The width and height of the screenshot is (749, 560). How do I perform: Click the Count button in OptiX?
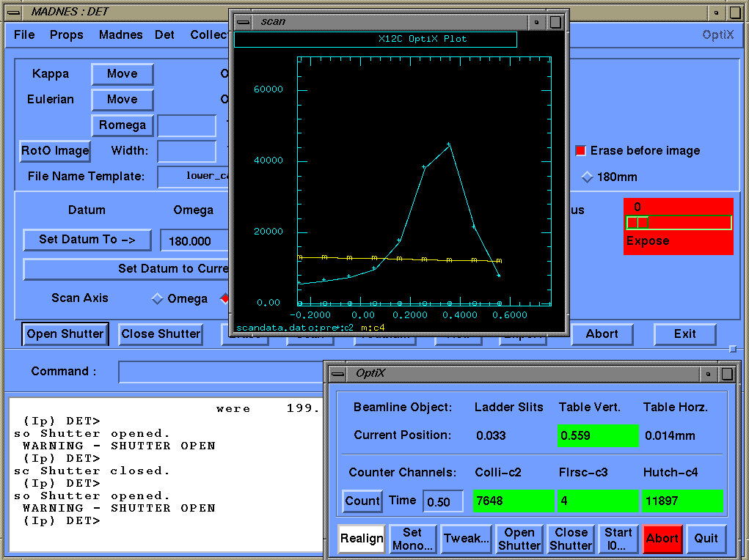tap(362, 501)
